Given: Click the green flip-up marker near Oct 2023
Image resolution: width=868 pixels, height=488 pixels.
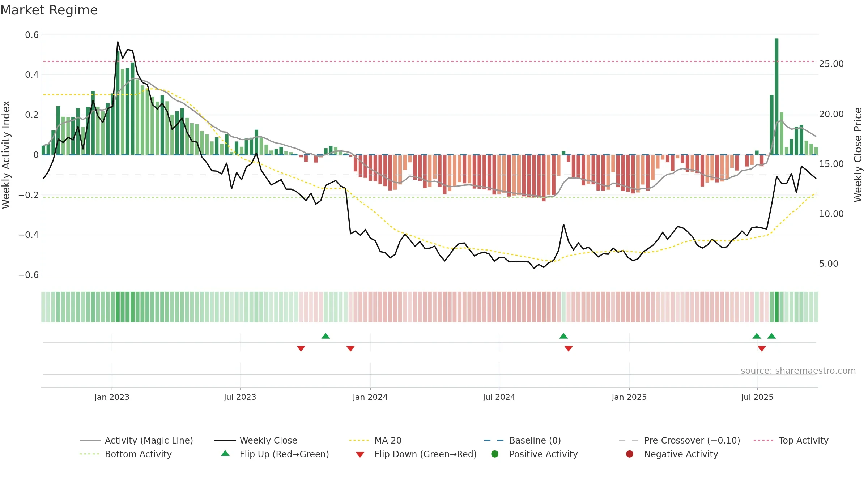Looking at the screenshot, I should (x=325, y=336).
